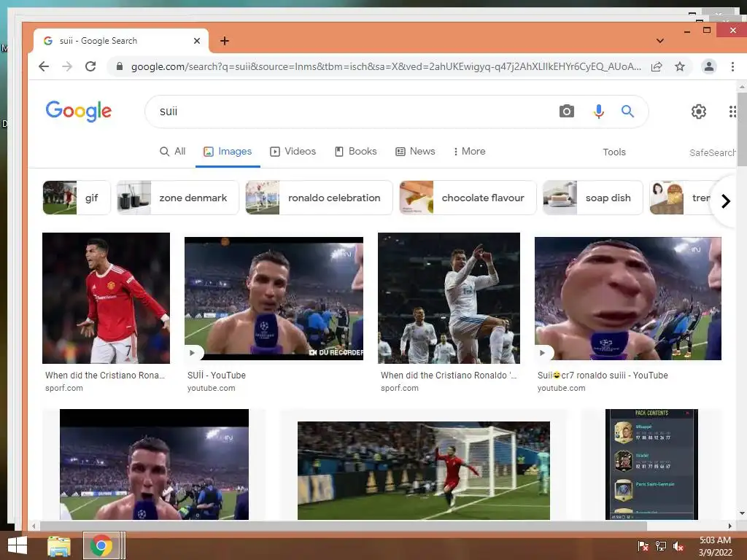Image resolution: width=747 pixels, height=560 pixels.
Task: Click the horizontal scrollbar left arrow
Action: tap(34, 526)
